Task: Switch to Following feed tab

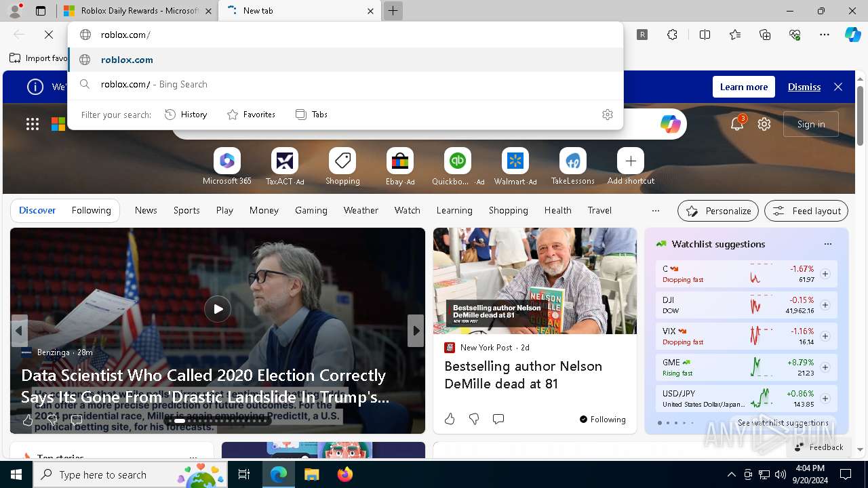Action: click(x=91, y=210)
